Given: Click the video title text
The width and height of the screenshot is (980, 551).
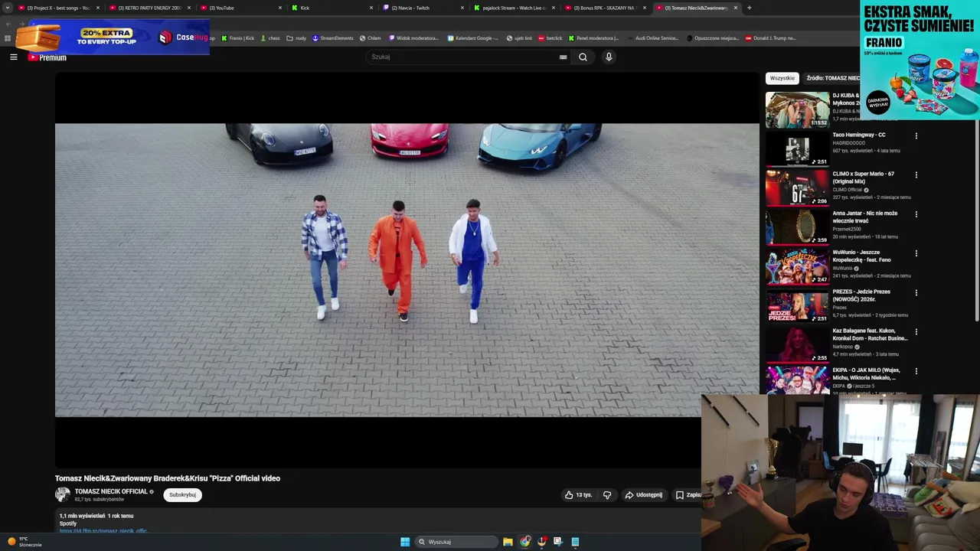Looking at the screenshot, I should pos(168,478).
